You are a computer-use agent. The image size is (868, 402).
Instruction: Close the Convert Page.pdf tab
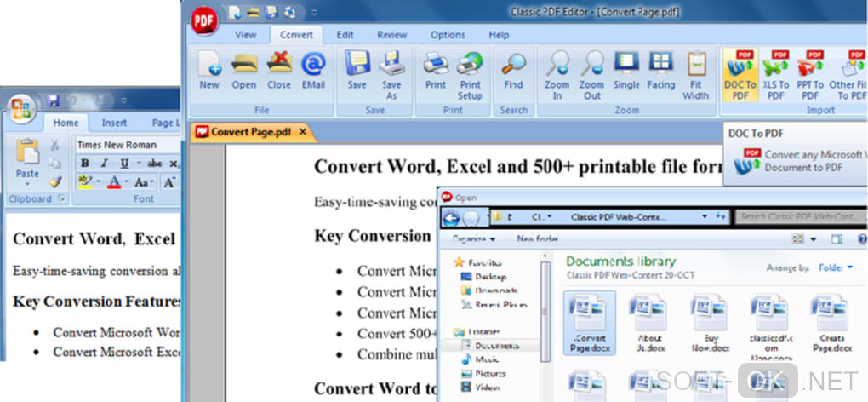[302, 132]
